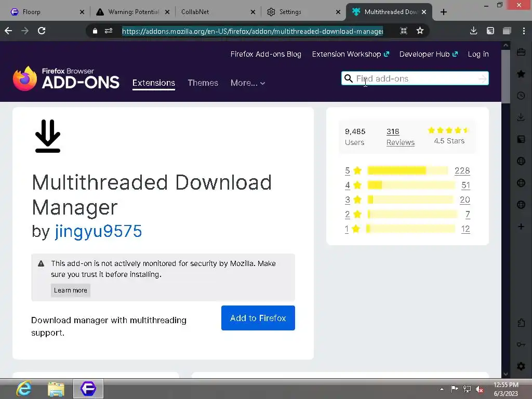Open Internet Explorer from the taskbar

coord(24,389)
